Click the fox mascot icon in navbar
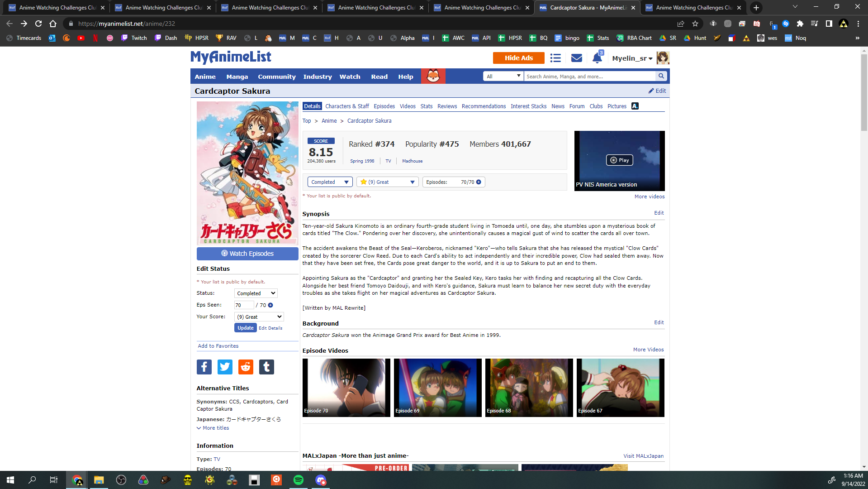868x489 pixels. pyautogui.click(x=433, y=76)
